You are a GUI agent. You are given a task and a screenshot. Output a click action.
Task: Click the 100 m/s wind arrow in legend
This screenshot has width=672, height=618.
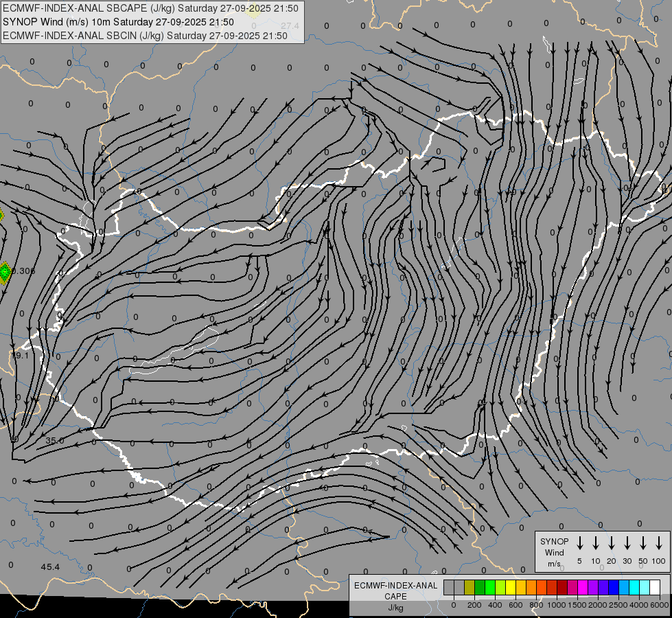click(x=659, y=543)
